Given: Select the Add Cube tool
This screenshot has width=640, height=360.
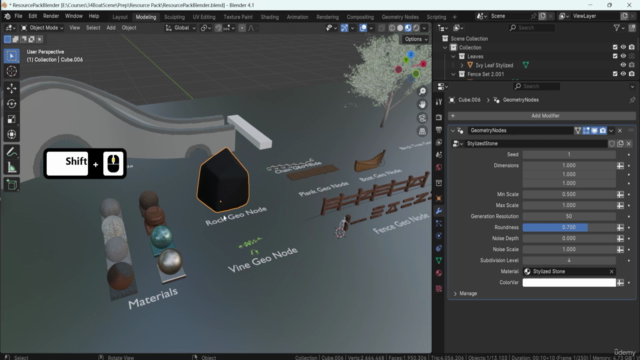Looking at the screenshot, I should pyautogui.click(x=11, y=185).
